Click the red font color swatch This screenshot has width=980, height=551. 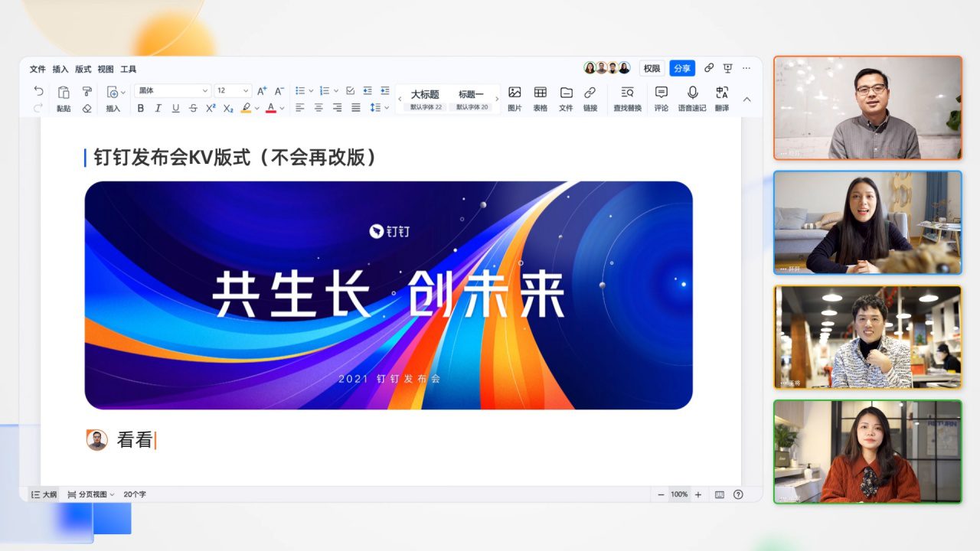pos(270,109)
